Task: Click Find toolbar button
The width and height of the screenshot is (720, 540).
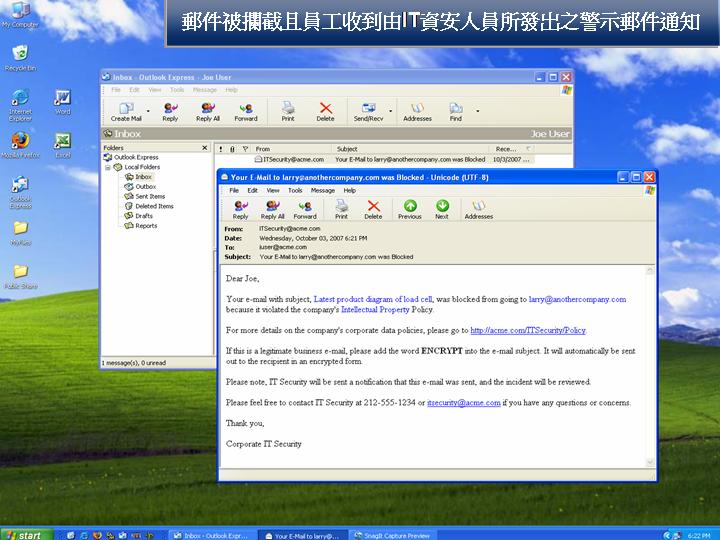Action: click(x=456, y=112)
